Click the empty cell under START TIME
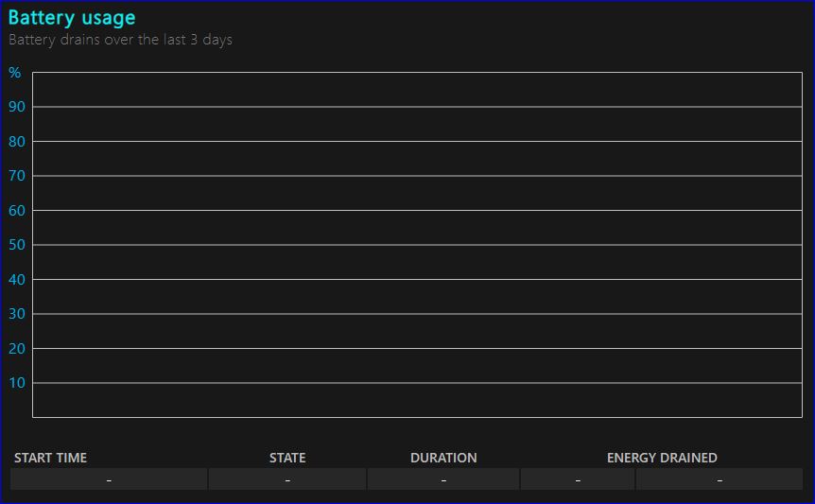Image resolution: width=815 pixels, height=504 pixels. [109, 479]
